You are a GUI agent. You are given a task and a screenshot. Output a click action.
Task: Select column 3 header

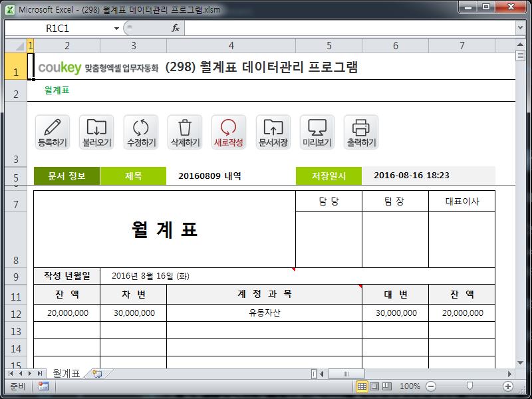(x=134, y=46)
